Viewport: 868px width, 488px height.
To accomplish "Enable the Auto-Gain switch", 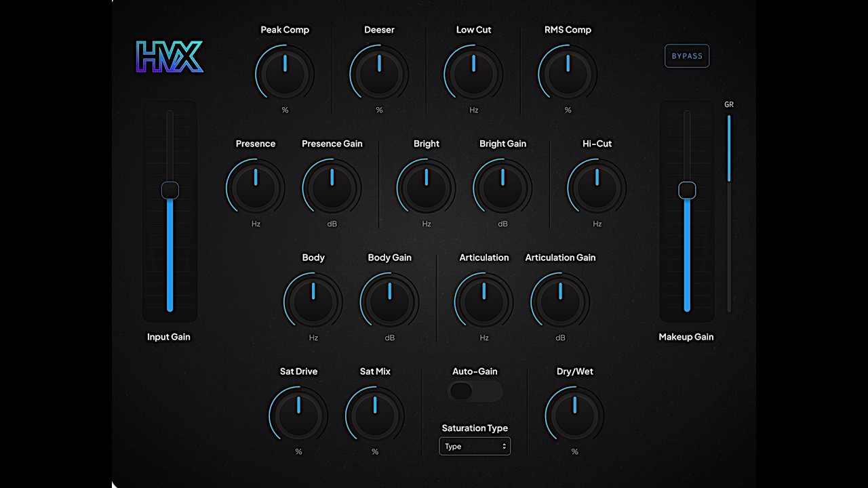I will [475, 391].
